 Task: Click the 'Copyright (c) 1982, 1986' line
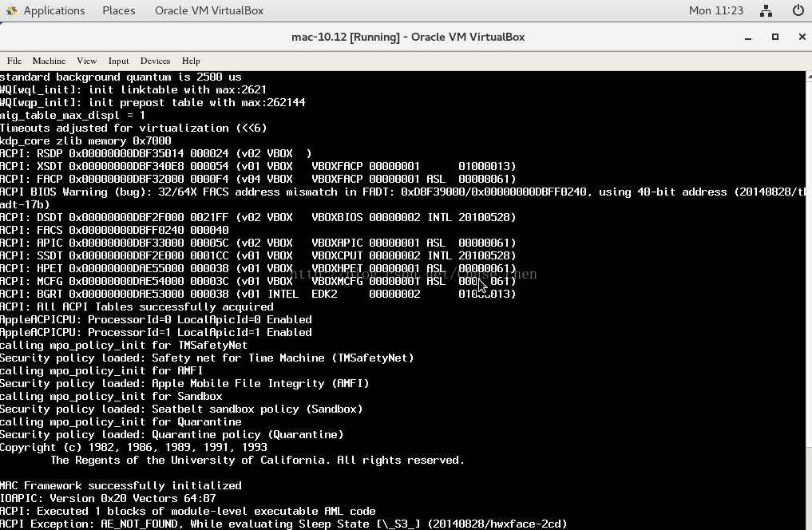tap(133, 447)
